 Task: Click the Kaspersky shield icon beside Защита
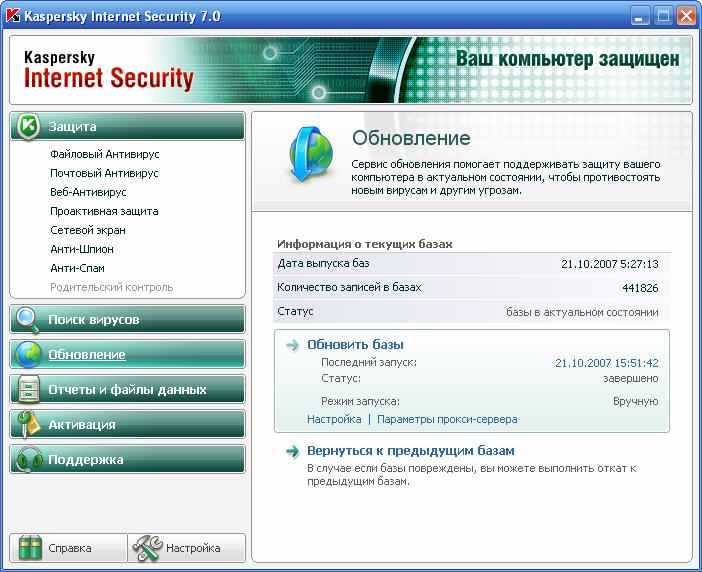28,126
